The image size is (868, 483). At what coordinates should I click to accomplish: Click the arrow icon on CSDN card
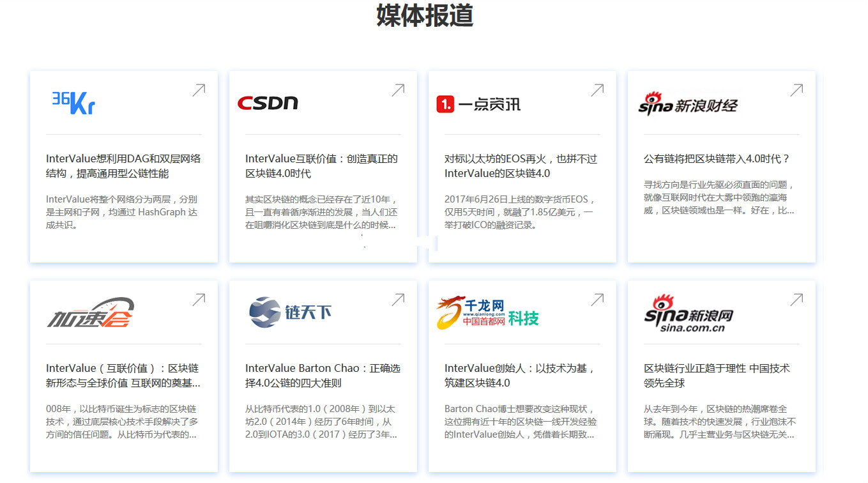398,90
